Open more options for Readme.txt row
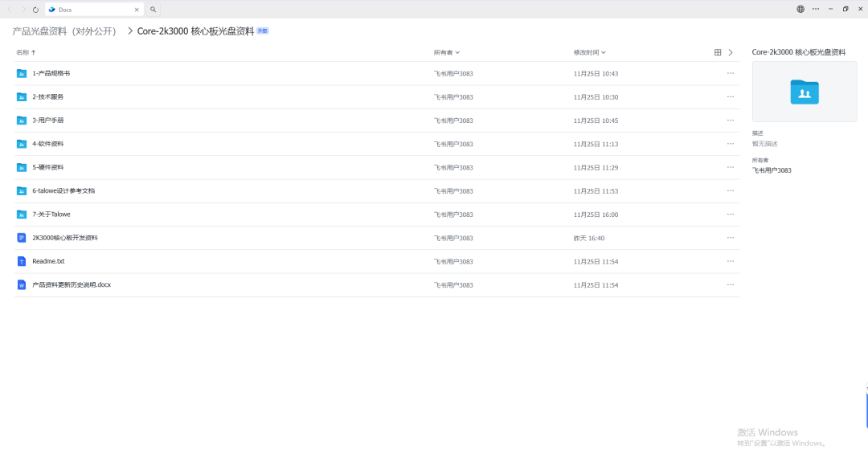 (730, 261)
